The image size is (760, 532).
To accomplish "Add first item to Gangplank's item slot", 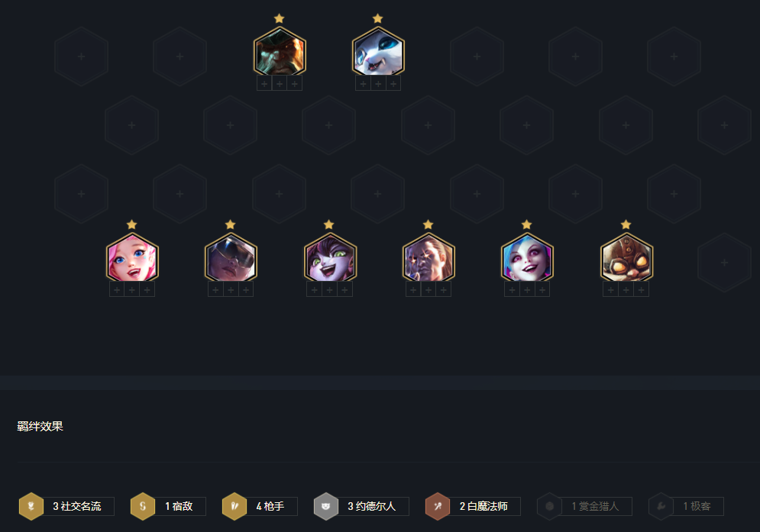I will [x=264, y=84].
